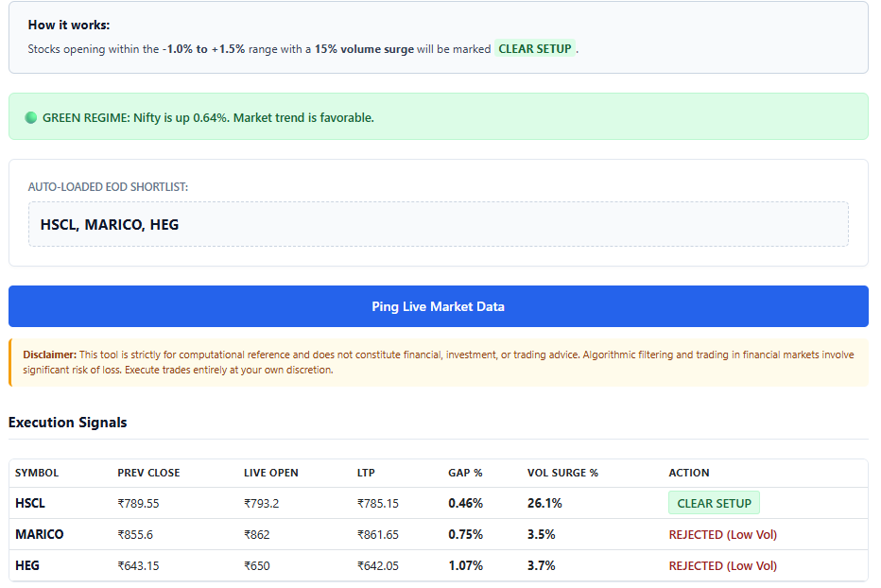Screen dimensions: 881x588
Task: Select the MARICO symbol cell
Action: (x=40, y=534)
